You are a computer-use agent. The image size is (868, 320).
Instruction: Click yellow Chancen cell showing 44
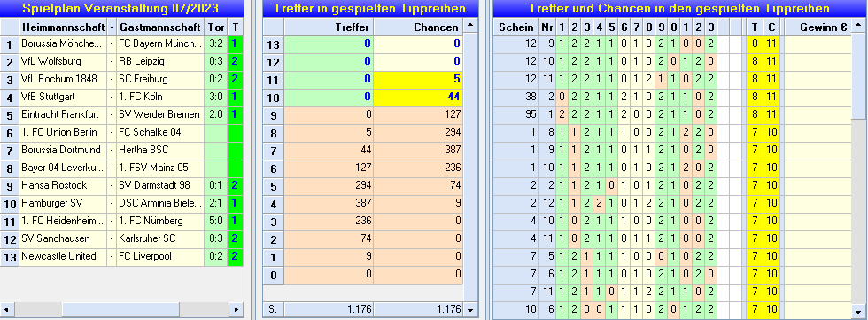click(418, 97)
